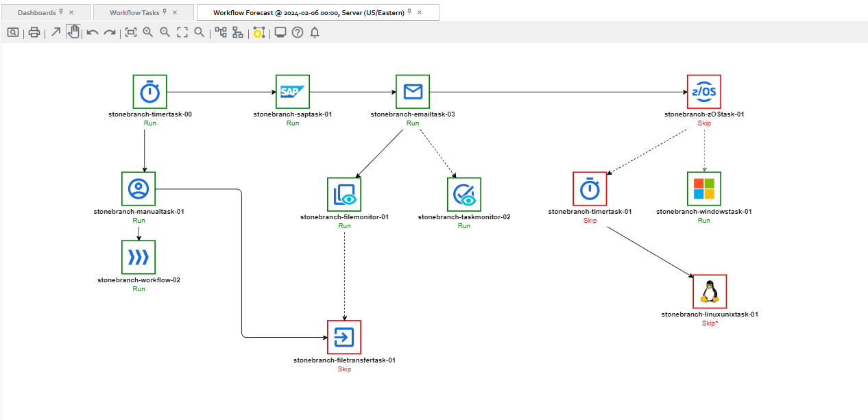This screenshot has width=868, height=420.
Task: Switch to the Workflow Tasks tab
Action: (134, 12)
